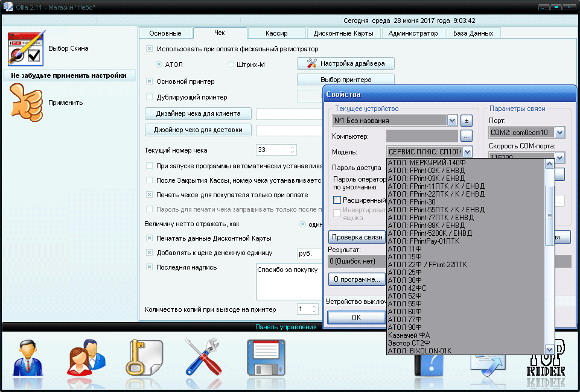This screenshot has height=392, width=580.
Task: Click the blue question mark help icon
Action: [429, 366]
